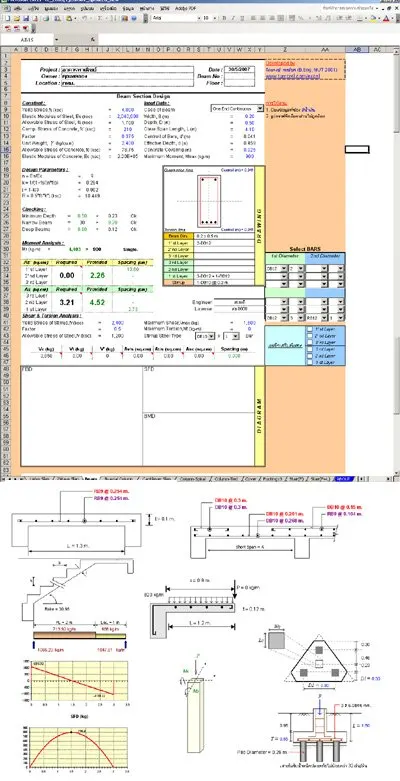The image size is (400, 781).
Task: Select column header AB
Action: click(357, 50)
